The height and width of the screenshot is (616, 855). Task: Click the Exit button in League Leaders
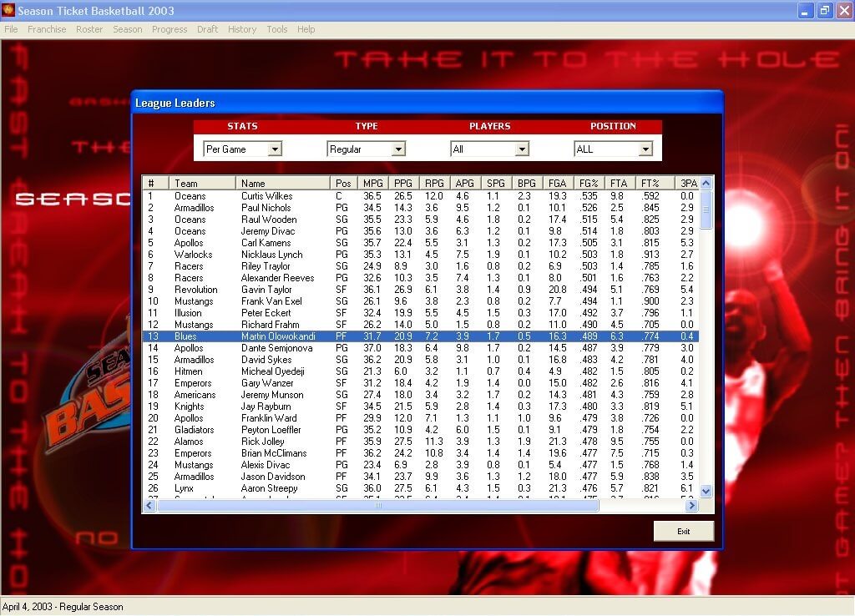click(x=684, y=531)
